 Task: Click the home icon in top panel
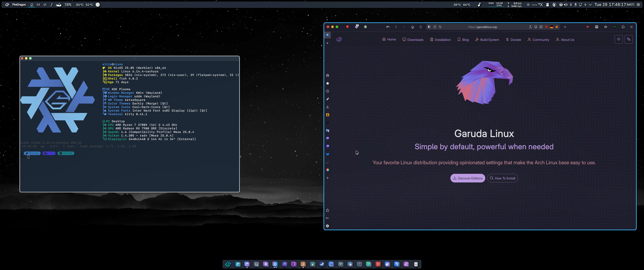point(32,4)
